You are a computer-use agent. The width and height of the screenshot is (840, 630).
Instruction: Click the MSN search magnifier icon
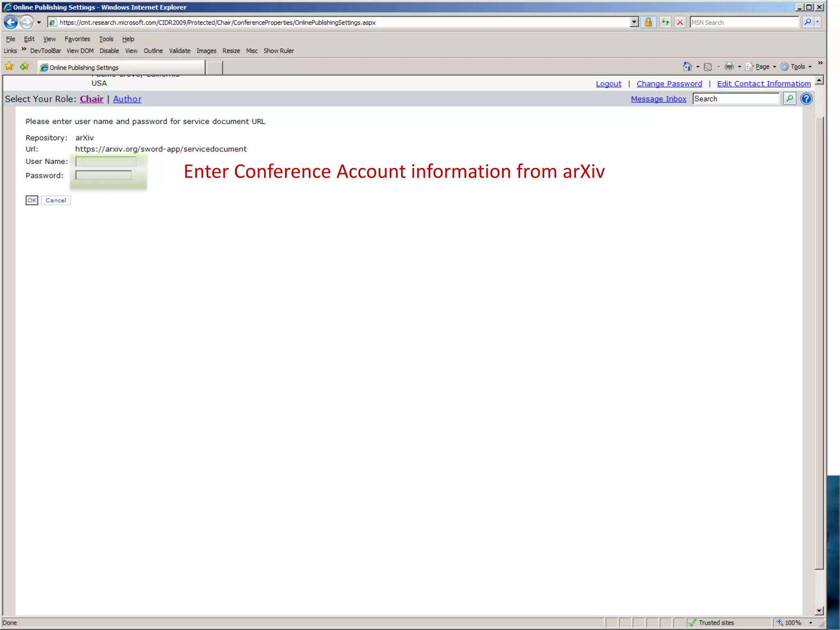click(807, 22)
